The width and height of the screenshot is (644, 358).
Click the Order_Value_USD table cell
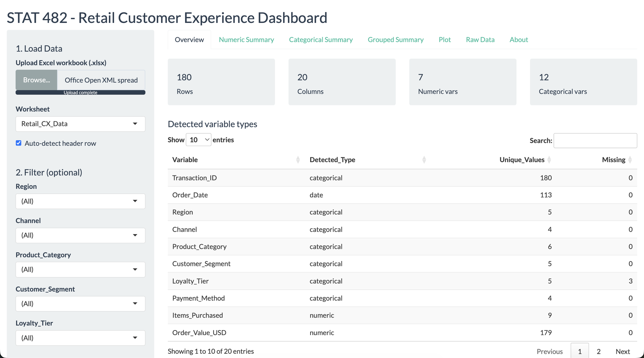click(x=236, y=333)
